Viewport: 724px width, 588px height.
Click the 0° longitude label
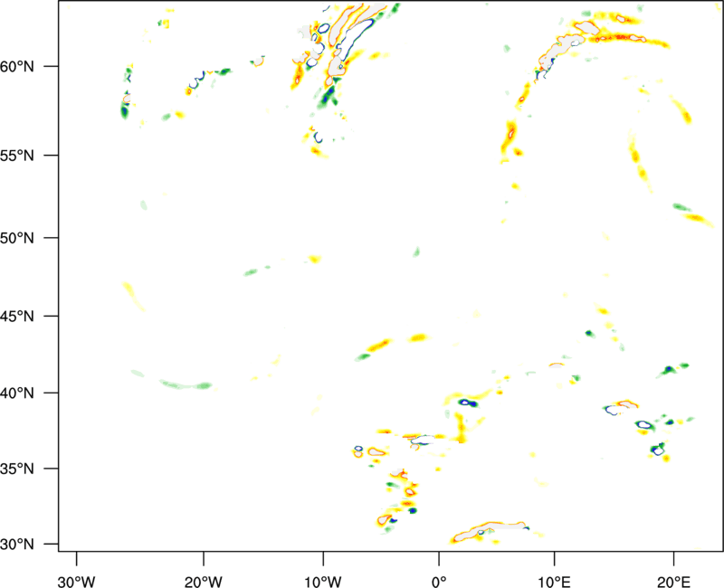point(439,582)
